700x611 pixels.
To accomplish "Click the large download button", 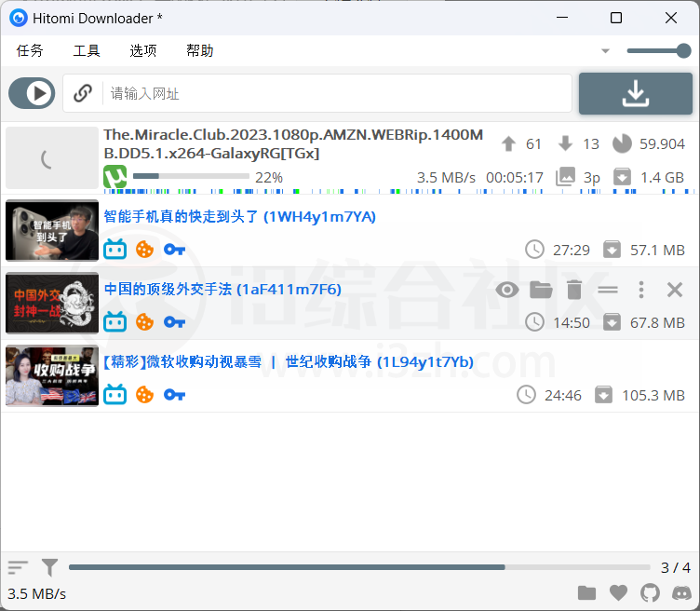I will 635,93.
